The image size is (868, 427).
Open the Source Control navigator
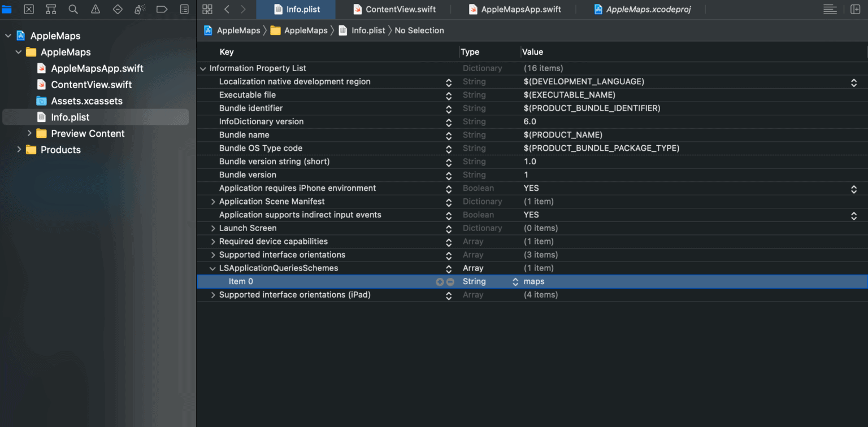click(29, 9)
